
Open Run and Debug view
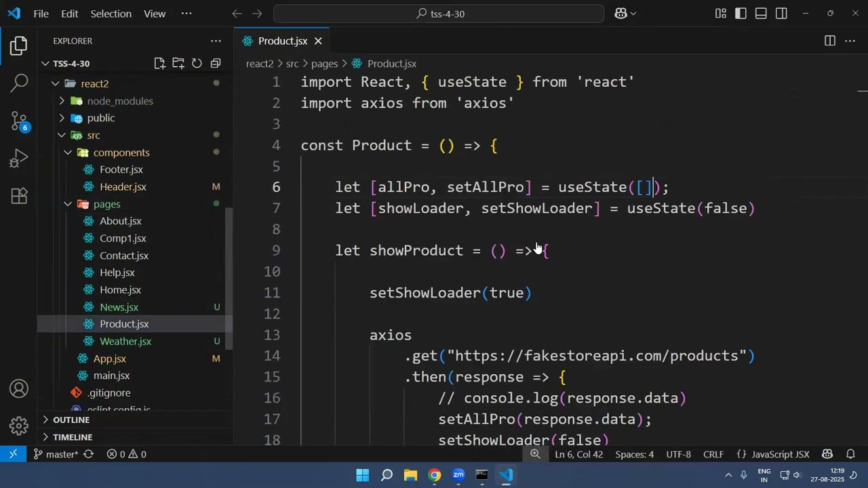click(19, 159)
